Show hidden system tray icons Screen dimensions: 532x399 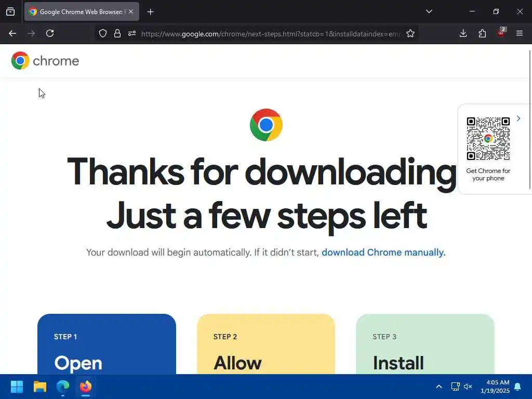point(438,387)
